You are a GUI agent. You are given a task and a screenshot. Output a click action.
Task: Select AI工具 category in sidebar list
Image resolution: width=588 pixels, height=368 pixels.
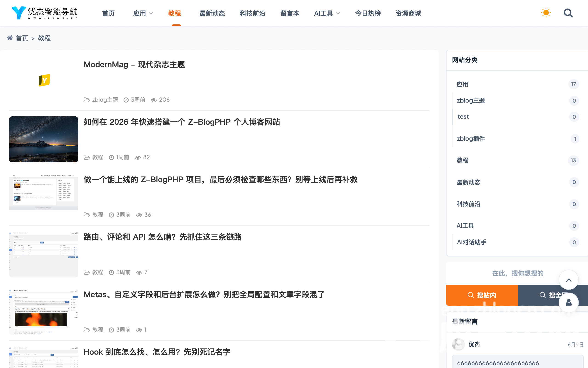coord(465,226)
